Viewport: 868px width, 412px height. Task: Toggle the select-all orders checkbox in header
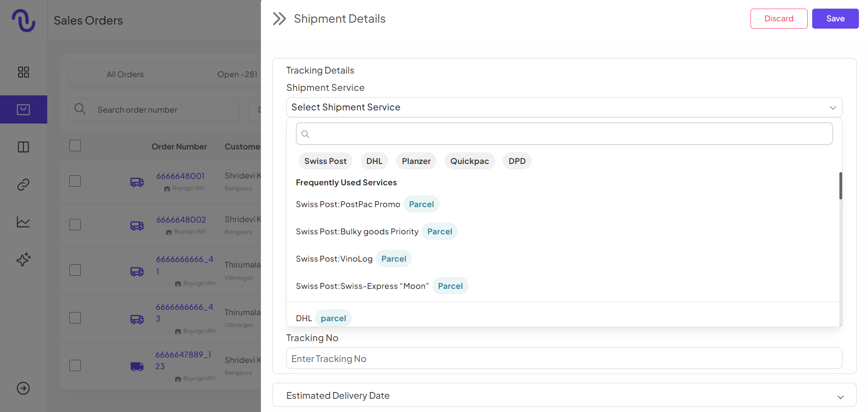75,146
